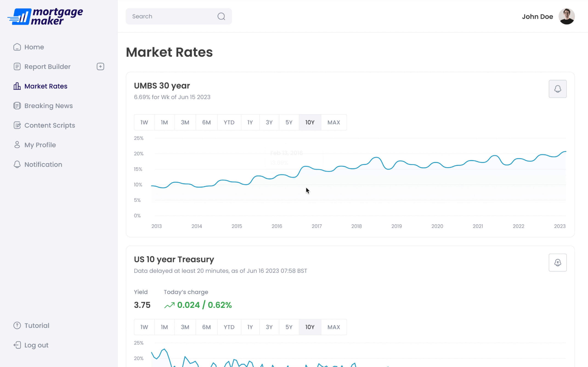
Task: Open John Doe's profile avatar
Action: coord(566,16)
